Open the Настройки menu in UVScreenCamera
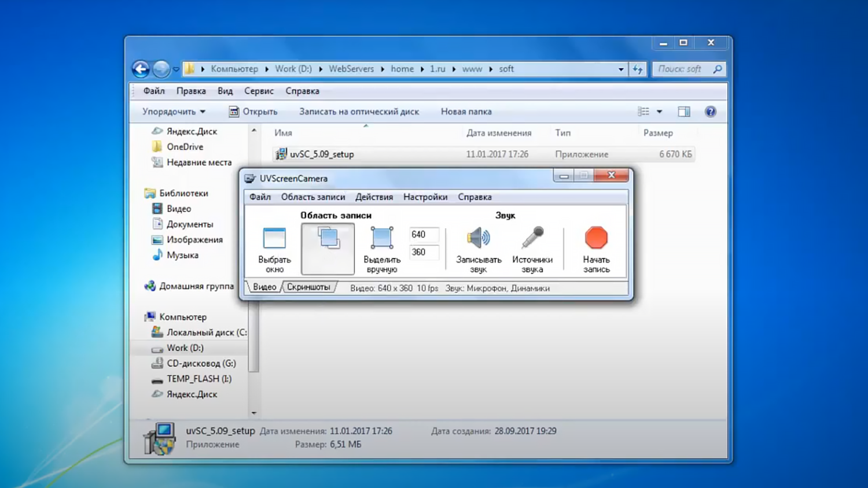 (425, 197)
